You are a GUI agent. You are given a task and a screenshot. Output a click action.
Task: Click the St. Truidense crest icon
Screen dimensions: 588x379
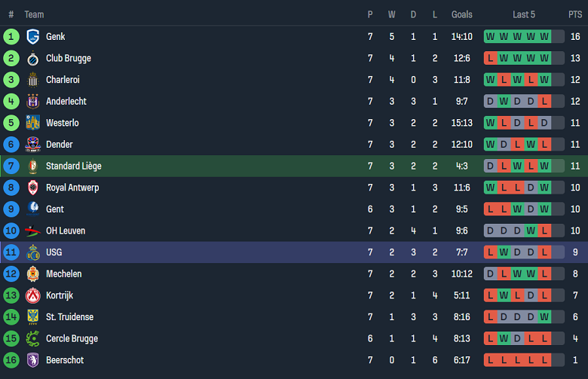(32, 317)
